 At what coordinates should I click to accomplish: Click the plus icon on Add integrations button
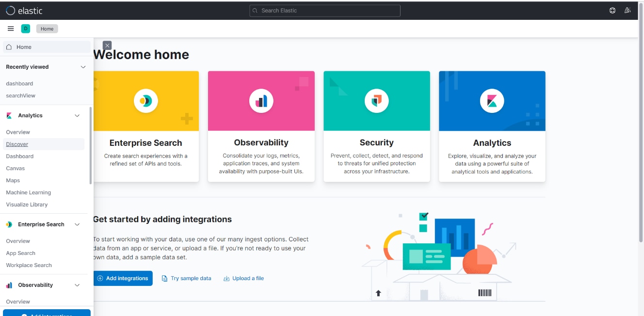(100, 278)
